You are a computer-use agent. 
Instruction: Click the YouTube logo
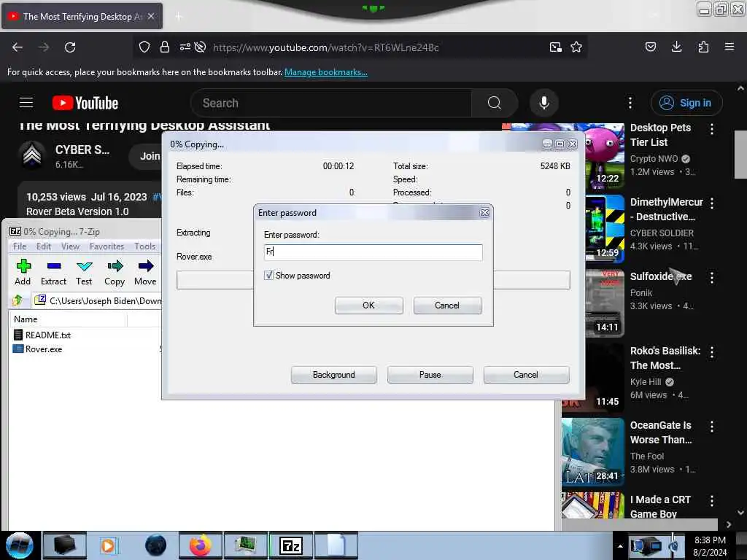tap(85, 103)
